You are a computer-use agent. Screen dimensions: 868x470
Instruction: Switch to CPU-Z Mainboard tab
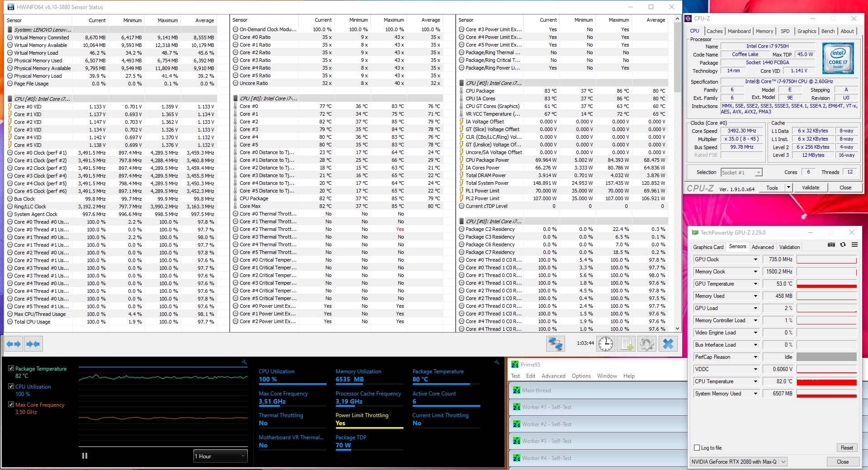pyautogui.click(x=739, y=31)
